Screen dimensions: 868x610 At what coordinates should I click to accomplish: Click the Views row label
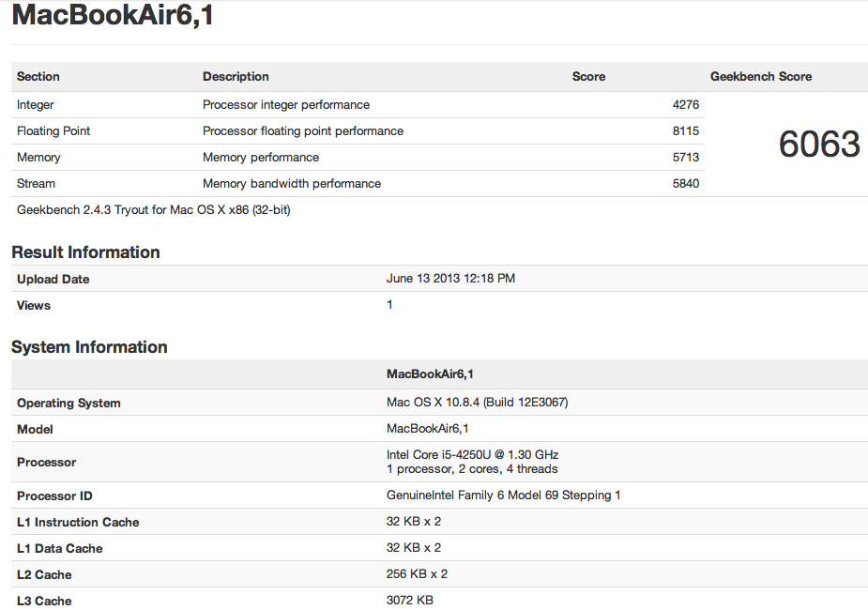[x=34, y=306]
